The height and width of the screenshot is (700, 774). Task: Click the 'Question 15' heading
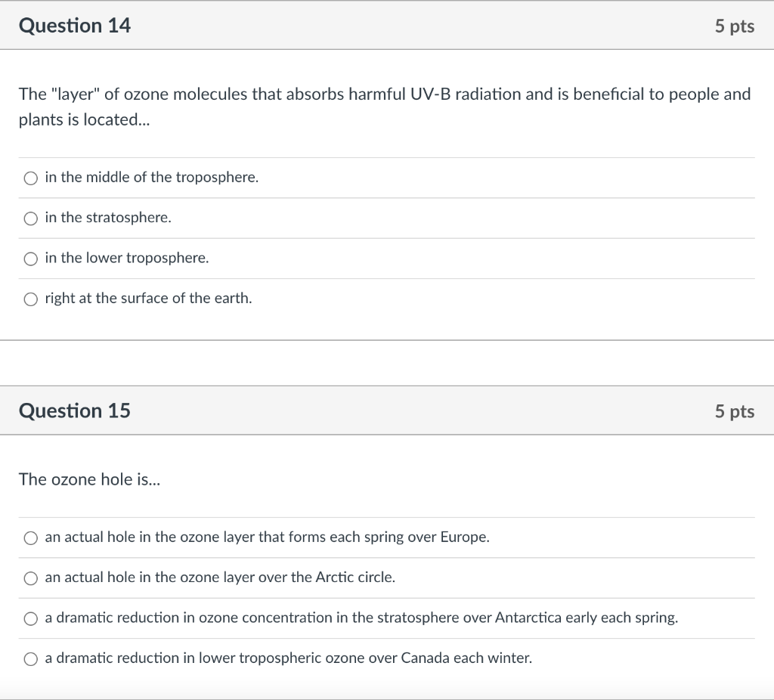[x=75, y=410]
